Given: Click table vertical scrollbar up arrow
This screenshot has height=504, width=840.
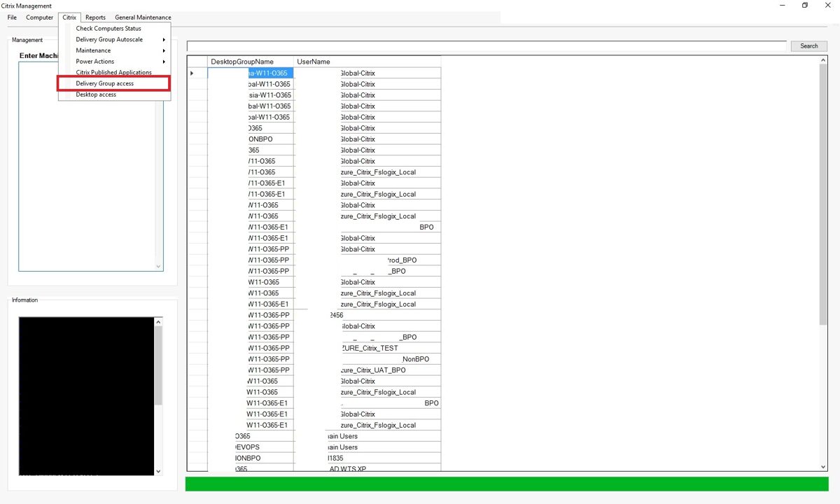Looking at the screenshot, I should pos(822,62).
